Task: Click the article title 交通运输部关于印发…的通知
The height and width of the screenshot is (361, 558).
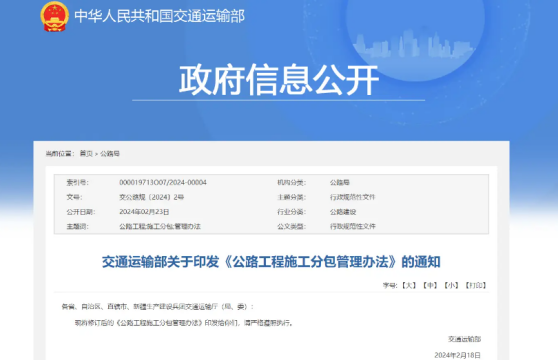Action: 271,262
